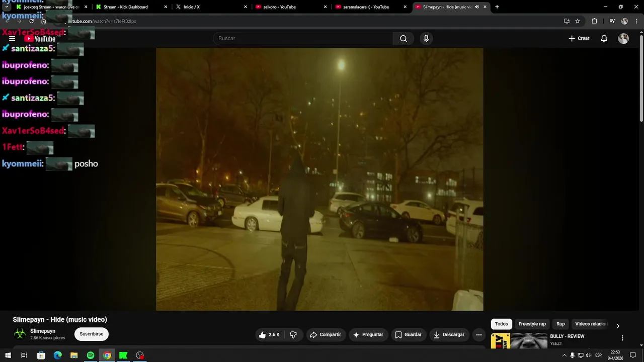Open the BULLY - REVIEW video title
Image resolution: width=644 pixels, height=362 pixels.
pos(567,336)
